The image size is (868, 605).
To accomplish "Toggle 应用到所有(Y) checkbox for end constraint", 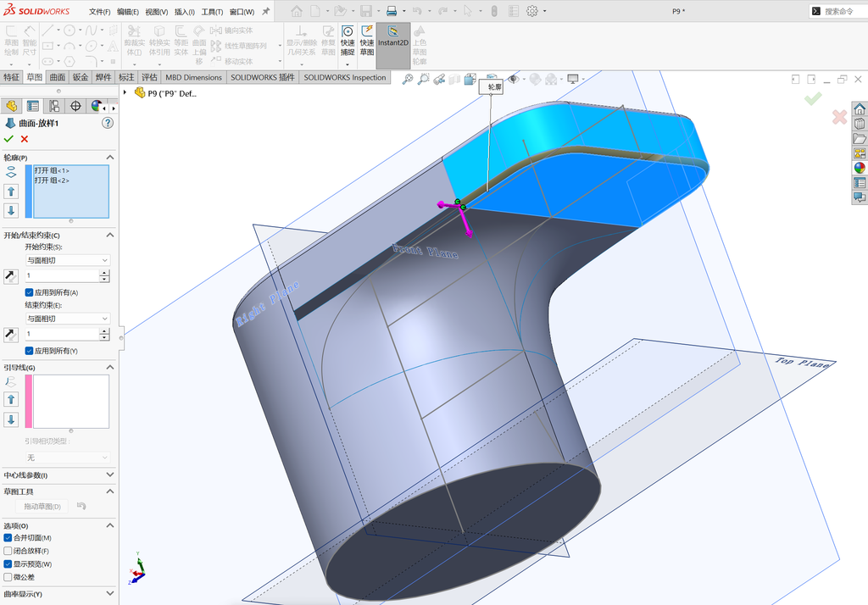I will (30, 351).
